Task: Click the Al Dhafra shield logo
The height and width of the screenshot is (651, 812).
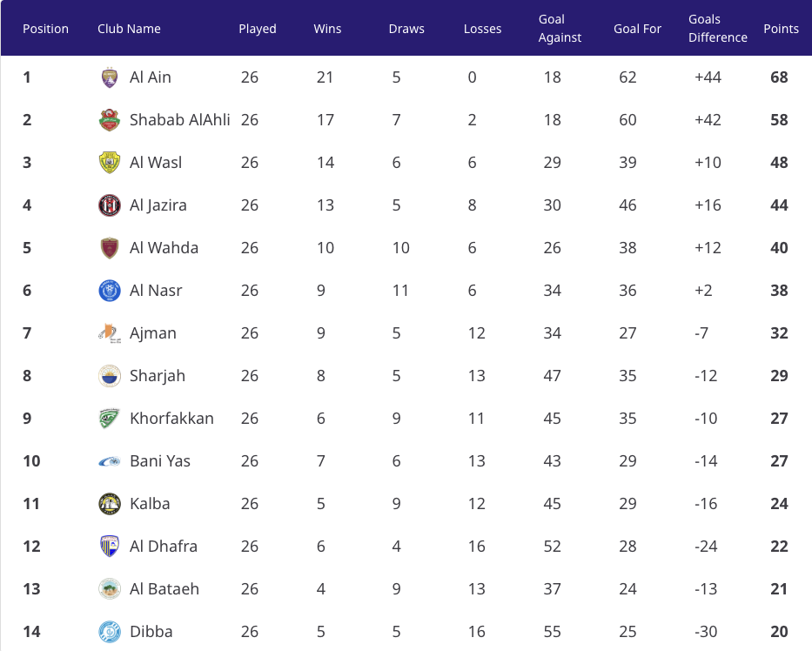Action: 110,547
